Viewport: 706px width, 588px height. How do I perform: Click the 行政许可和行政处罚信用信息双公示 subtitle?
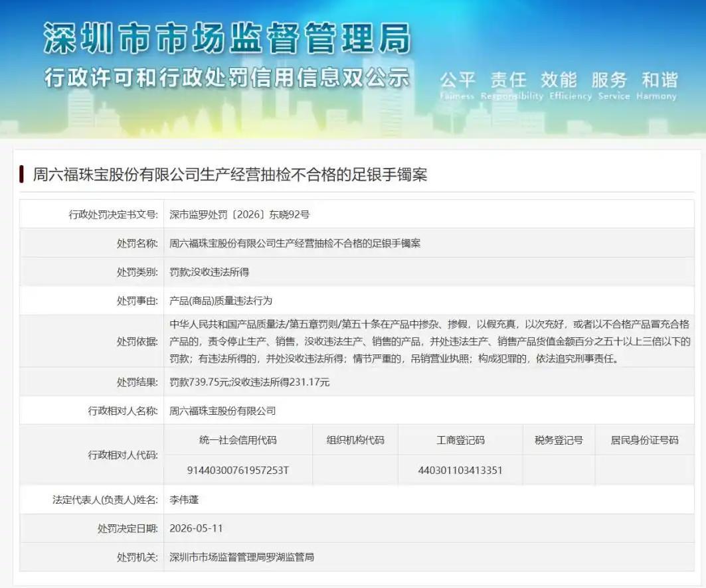coord(226,78)
